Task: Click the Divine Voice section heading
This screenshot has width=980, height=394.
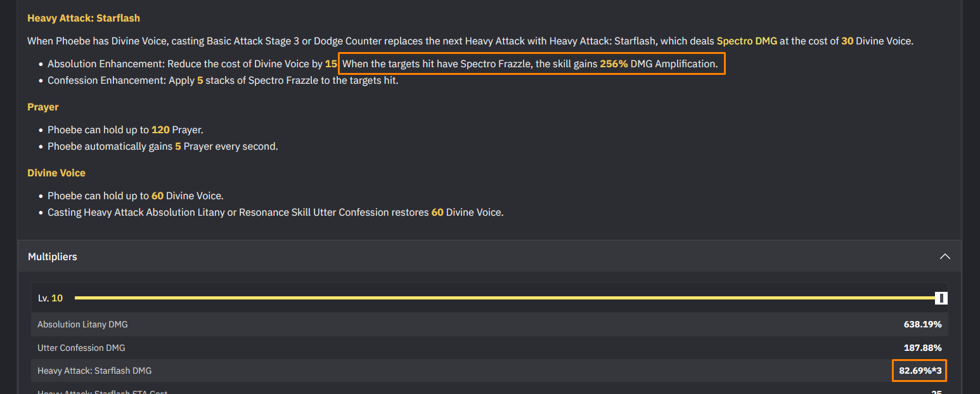Action: pyautogui.click(x=56, y=173)
